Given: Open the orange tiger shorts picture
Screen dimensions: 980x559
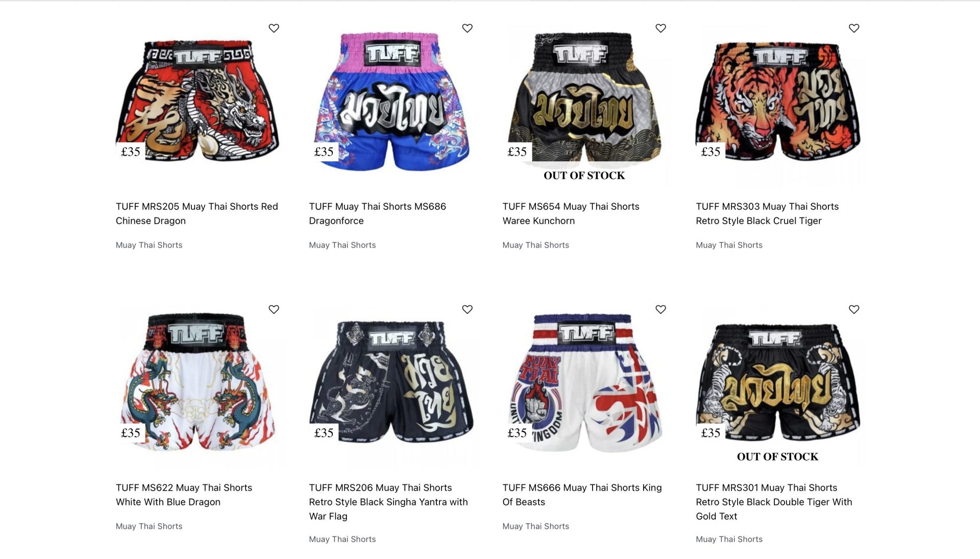Looking at the screenshot, I should [x=778, y=101].
